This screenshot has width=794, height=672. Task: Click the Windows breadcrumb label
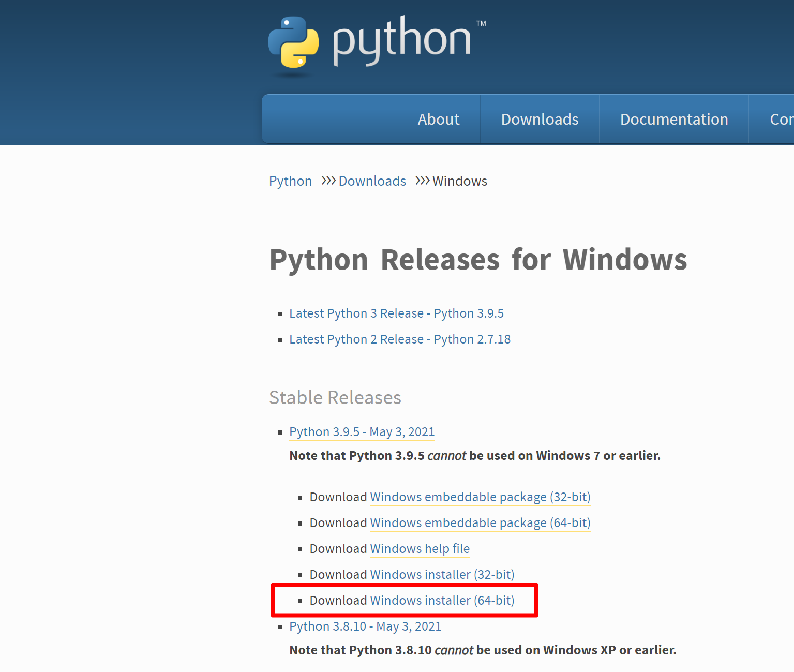pyautogui.click(x=459, y=181)
